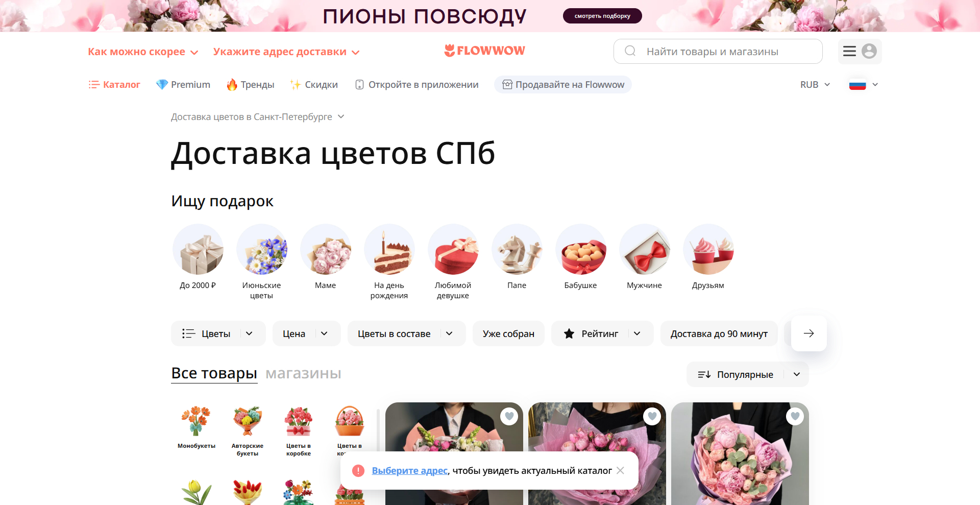
Task: Click the Flowwow logo
Action: click(484, 51)
